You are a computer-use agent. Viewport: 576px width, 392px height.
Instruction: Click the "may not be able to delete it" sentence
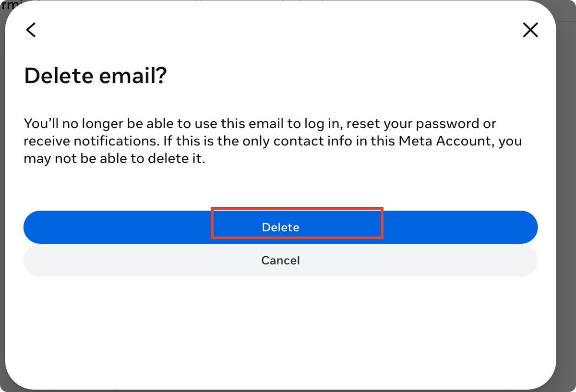[x=114, y=159]
